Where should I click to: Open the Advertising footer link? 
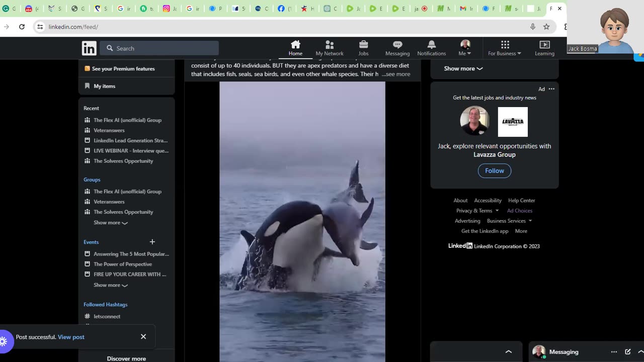pyautogui.click(x=467, y=221)
